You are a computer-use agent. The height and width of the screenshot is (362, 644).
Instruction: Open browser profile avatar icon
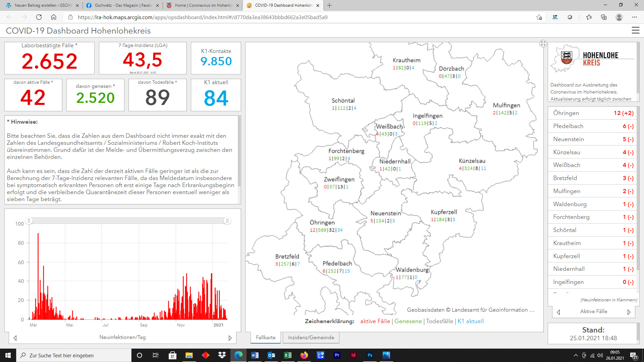619,17
